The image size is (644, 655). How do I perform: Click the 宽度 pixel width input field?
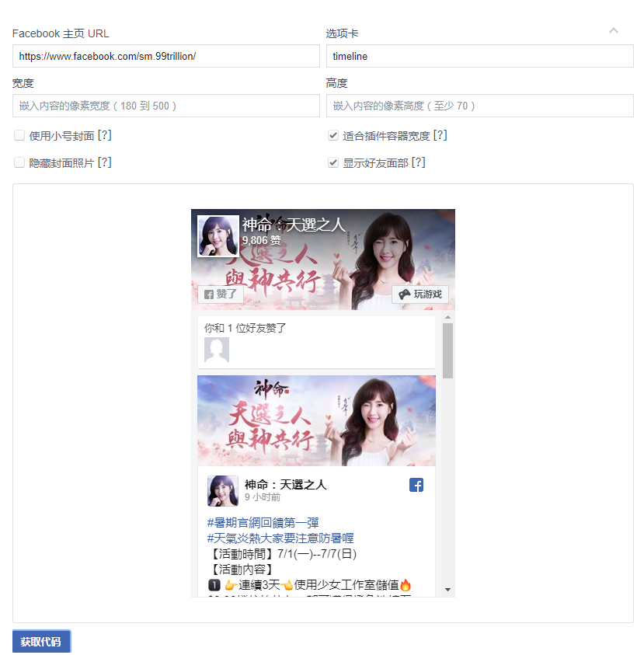click(x=165, y=106)
